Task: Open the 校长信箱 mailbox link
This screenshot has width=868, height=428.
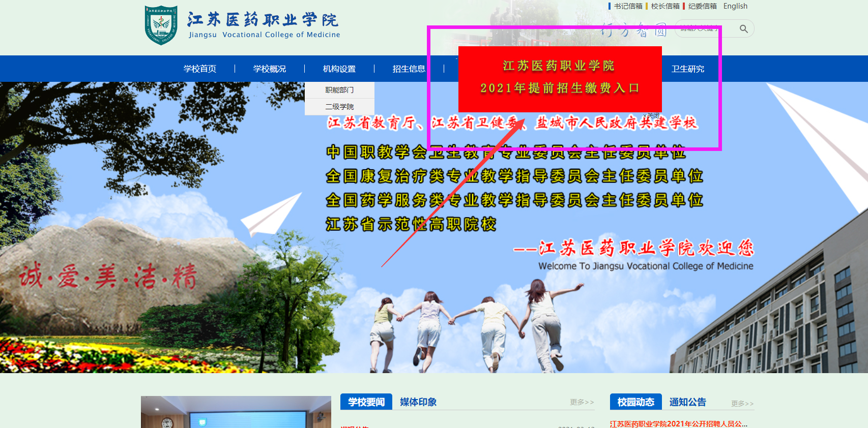Action: [x=665, y=6]
